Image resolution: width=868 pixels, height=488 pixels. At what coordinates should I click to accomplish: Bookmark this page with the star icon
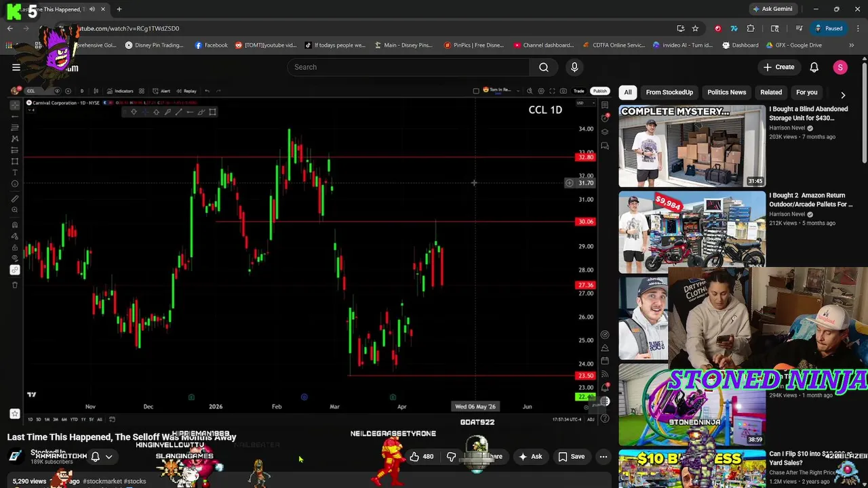pos(695,28)
